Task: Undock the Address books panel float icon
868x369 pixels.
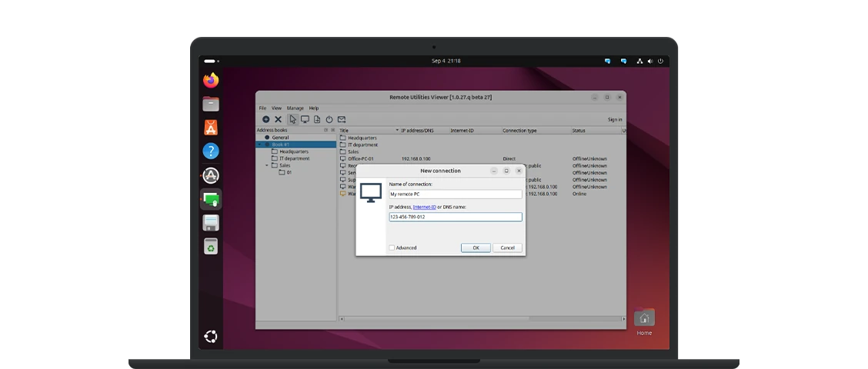Action: pyautogui.click(x=326, y=131)
